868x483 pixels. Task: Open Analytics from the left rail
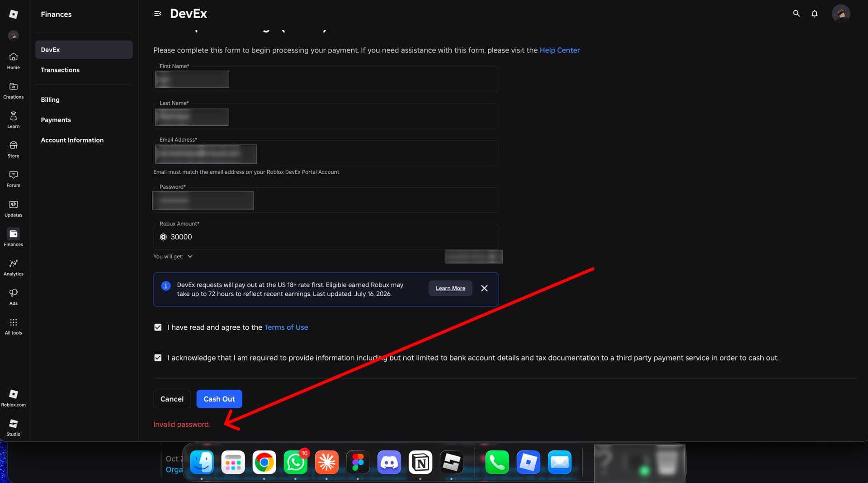pos(14,267)
